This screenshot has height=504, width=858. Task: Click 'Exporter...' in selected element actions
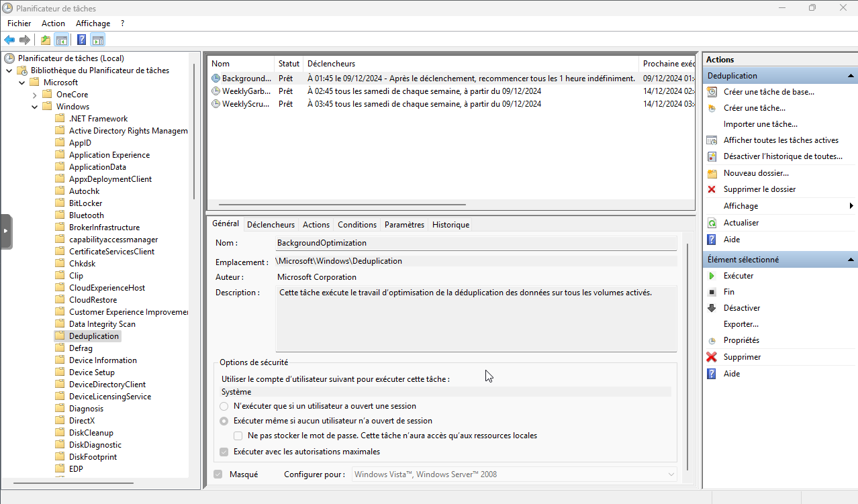741,324
